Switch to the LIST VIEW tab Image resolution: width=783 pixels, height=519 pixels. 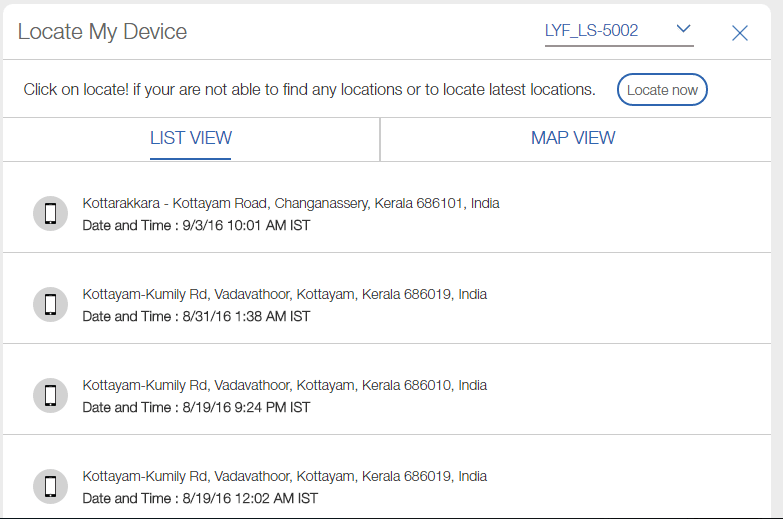pyautogui.click(x=191, y=138)
